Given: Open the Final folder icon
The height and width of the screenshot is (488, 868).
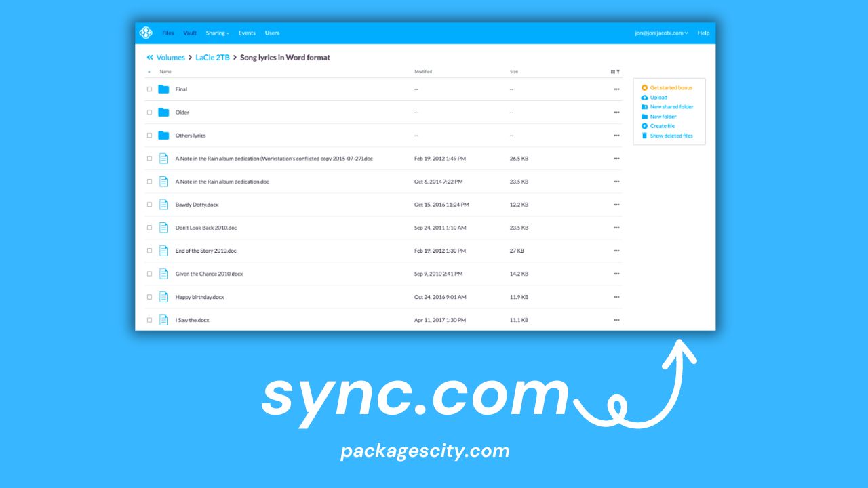Looking at the screenshot, I should pyautogui.click(x=163, y=89).
